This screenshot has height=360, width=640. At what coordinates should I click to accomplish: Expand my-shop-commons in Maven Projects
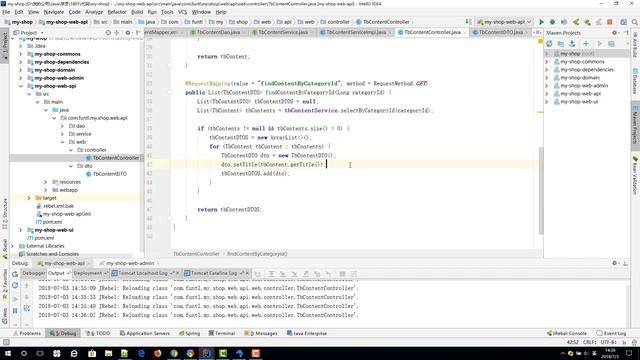tap(547, 62)
